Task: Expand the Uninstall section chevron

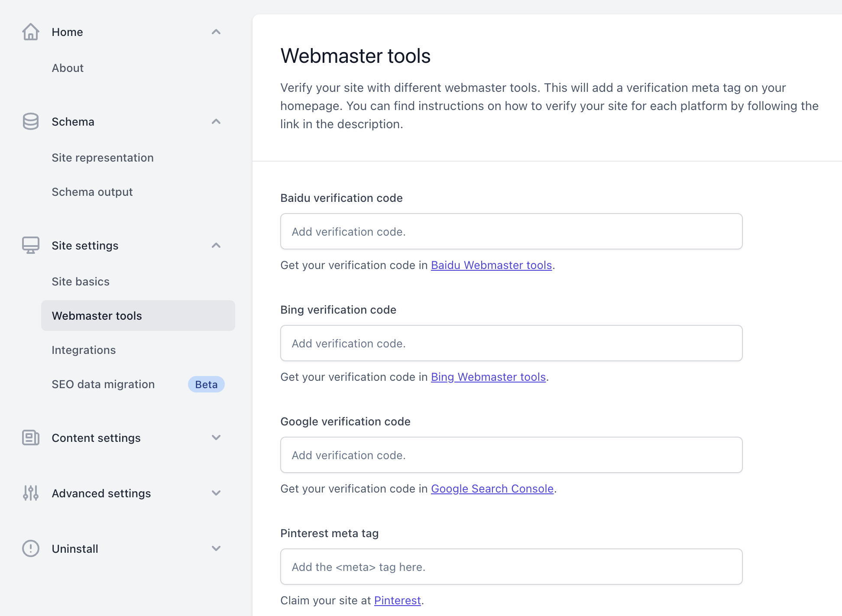Action: (x=216, y=549)
